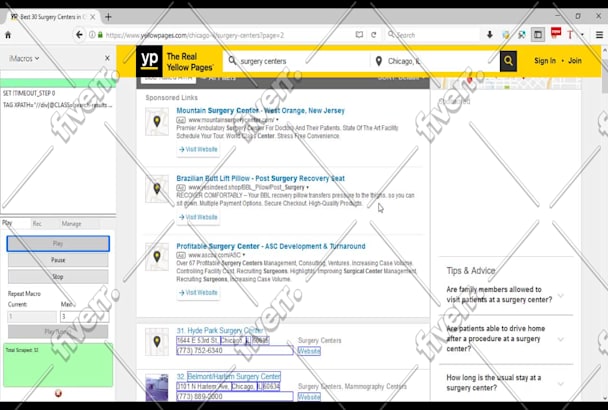608x410 pixels.
Task: Visit Website for Brazilian Butt Lift Pillow
Action: [x=198, y=217]
